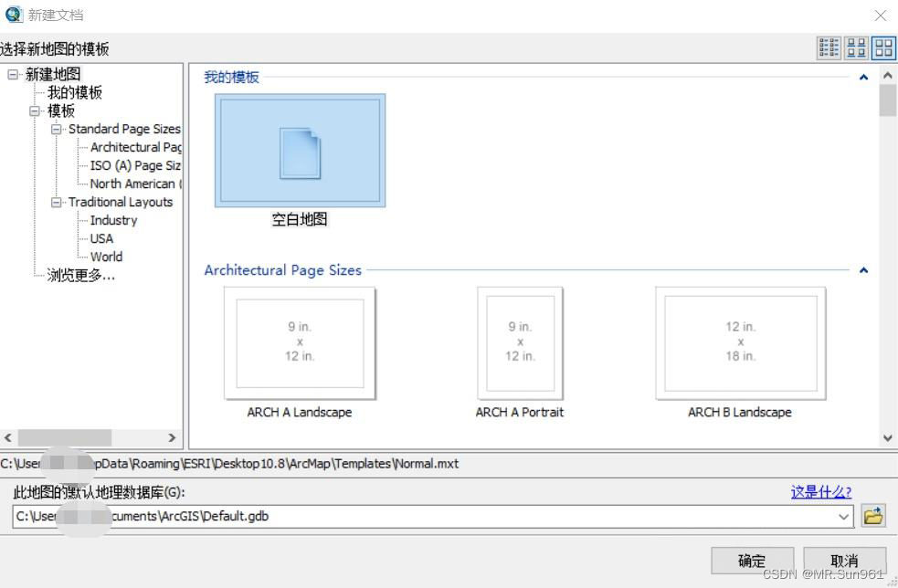The image size is (898, 588).
Task: Click the 空白地图 label
Action: (x=300, y=219)
